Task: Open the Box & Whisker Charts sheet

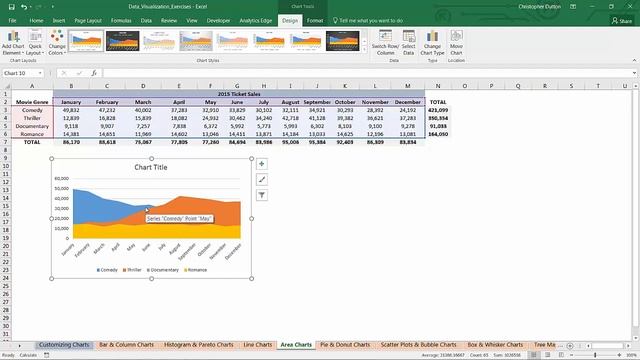Action: click(495, 345)
